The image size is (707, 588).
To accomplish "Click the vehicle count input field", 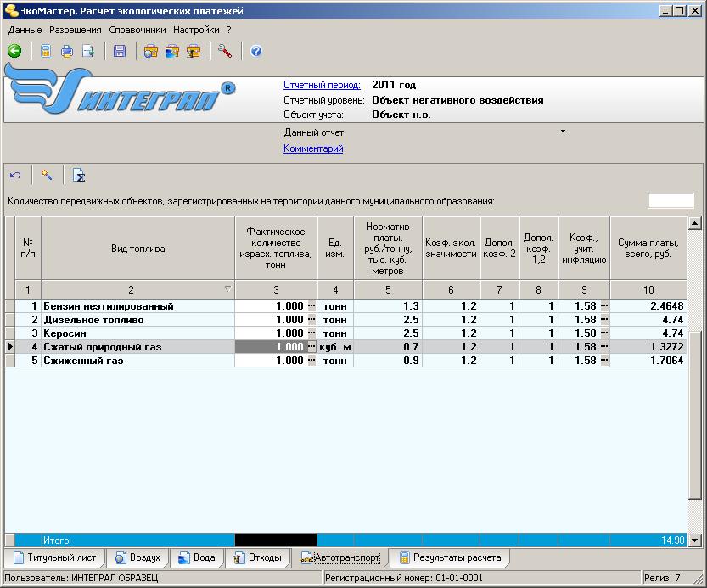I will [x=671, y=201].
